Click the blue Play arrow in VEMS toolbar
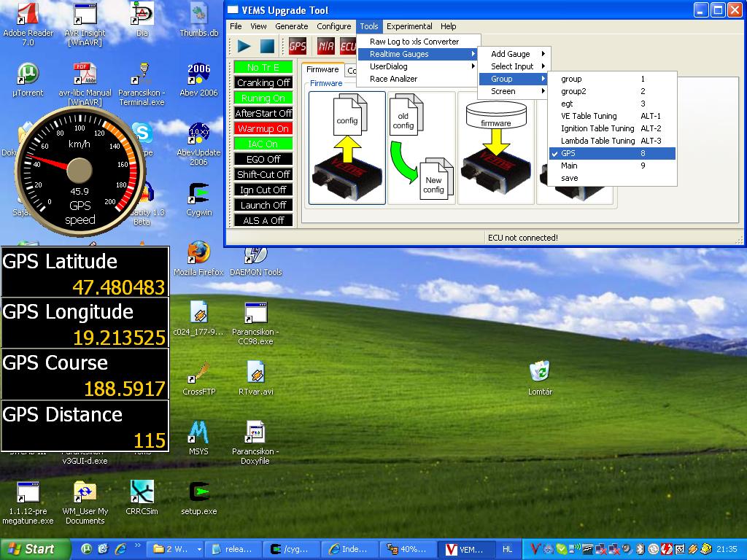747x560 pixels. click(x=244, y=46)
